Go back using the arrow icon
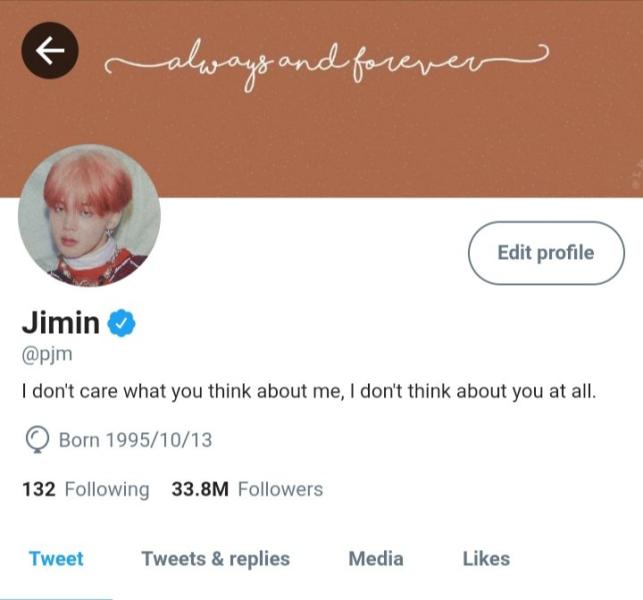The width and height of the screenshot is (643, 600). 50,50
